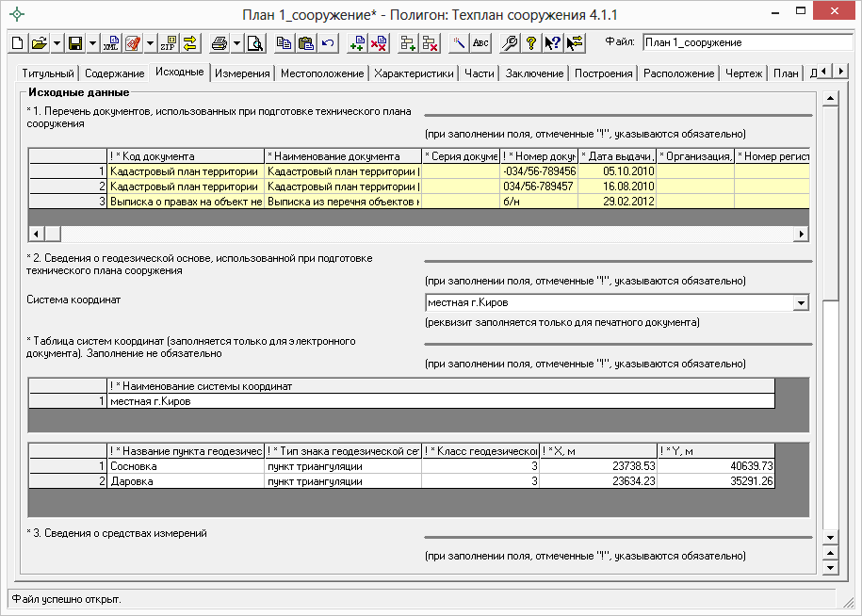This screenshot has width=862, height=616.
Task: Paste with the clipboard icon
Action: point(305,43)
